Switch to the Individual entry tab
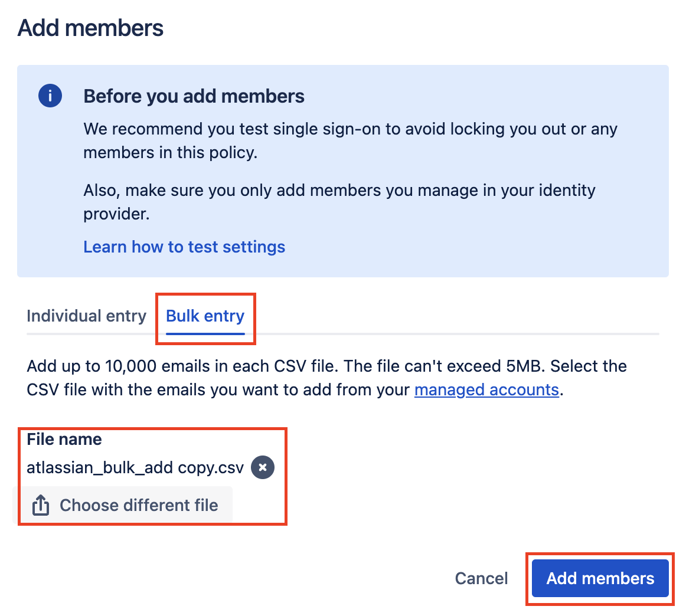Viewport: 686px width, 616px height. click(x=86, y=316)
